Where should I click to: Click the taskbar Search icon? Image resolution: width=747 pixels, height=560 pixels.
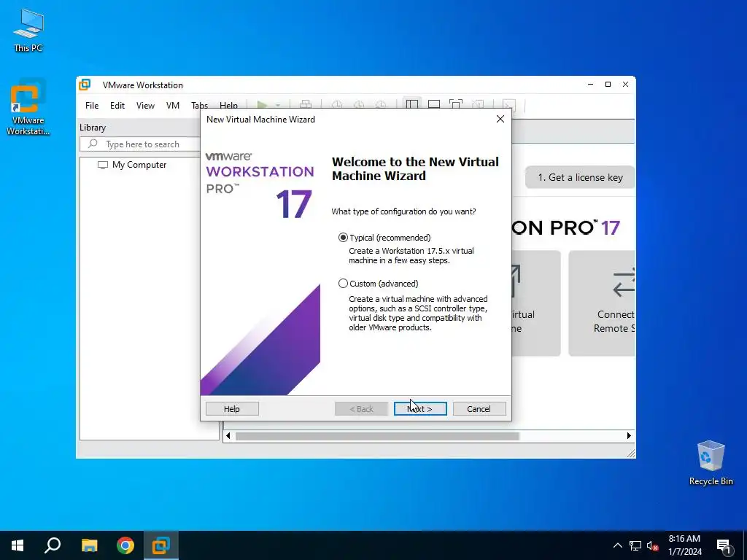pyautogui.click(x=53, y=545)
